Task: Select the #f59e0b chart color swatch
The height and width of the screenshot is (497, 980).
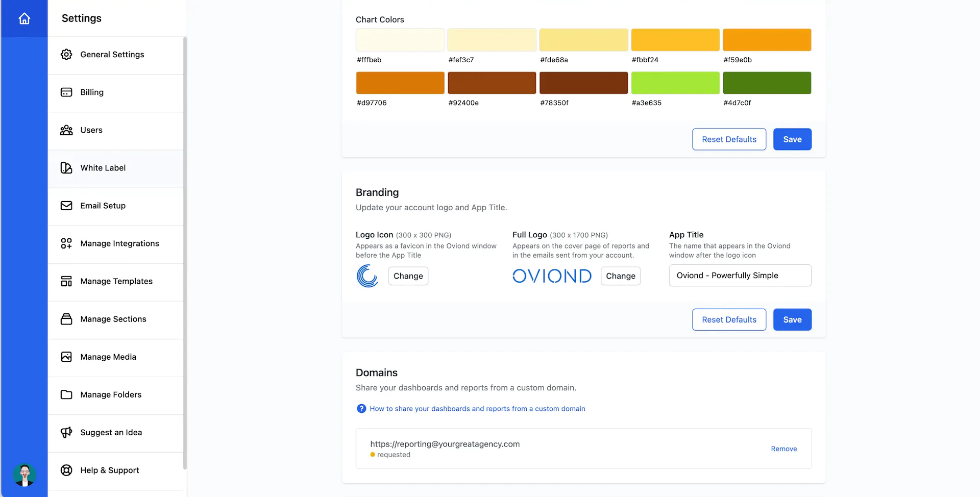Action: 767,40
